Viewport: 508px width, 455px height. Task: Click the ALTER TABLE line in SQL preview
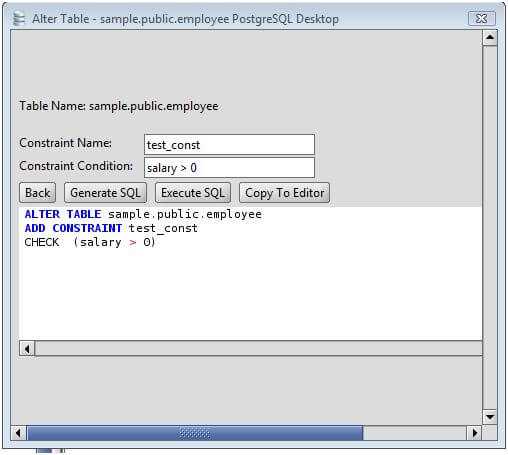[143, 214]
